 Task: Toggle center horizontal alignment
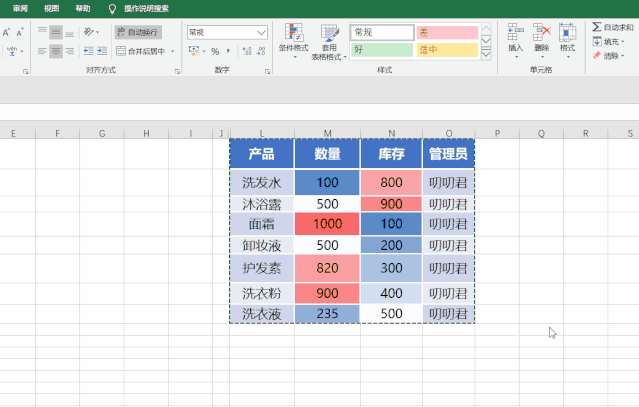pos(57,50)
